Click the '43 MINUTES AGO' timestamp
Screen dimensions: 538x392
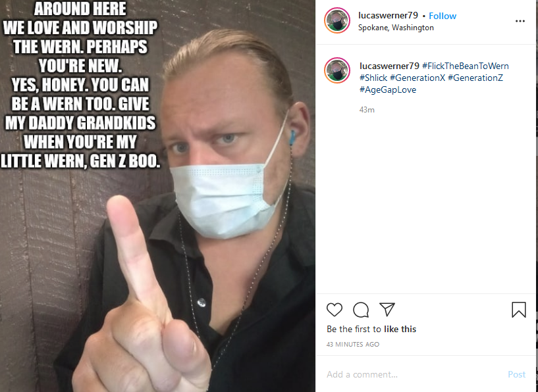tap(353, 345)
